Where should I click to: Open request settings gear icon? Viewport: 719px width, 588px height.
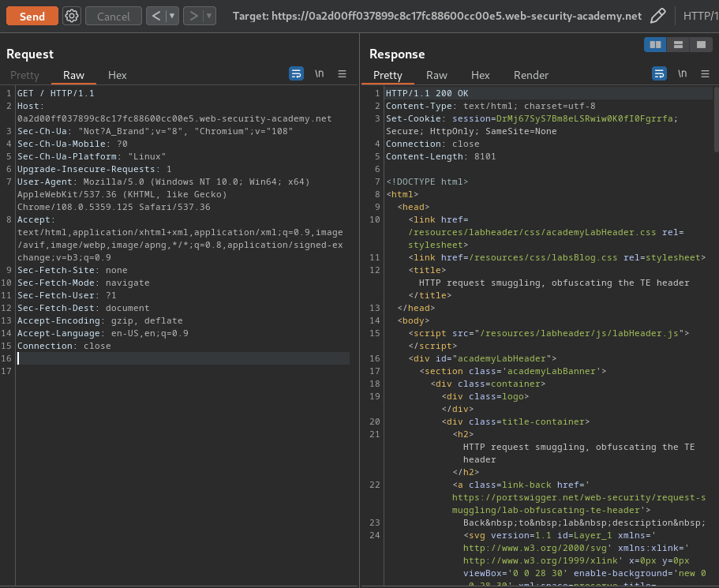coord(72,16)
